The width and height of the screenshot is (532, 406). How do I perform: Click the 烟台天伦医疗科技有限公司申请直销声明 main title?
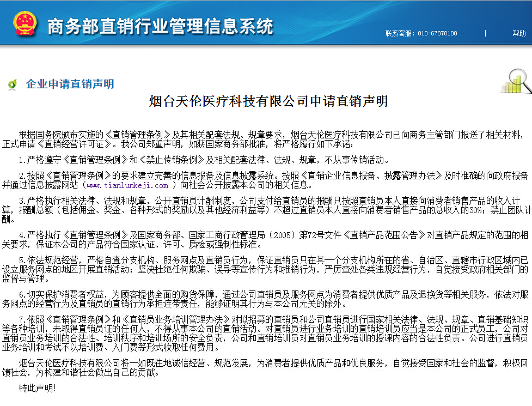268,101
